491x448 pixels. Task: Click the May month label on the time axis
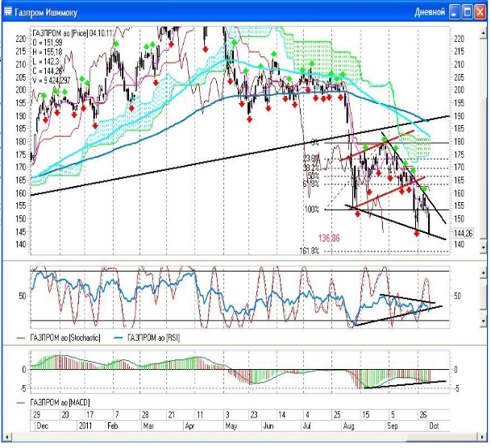[x=231, y=425]
